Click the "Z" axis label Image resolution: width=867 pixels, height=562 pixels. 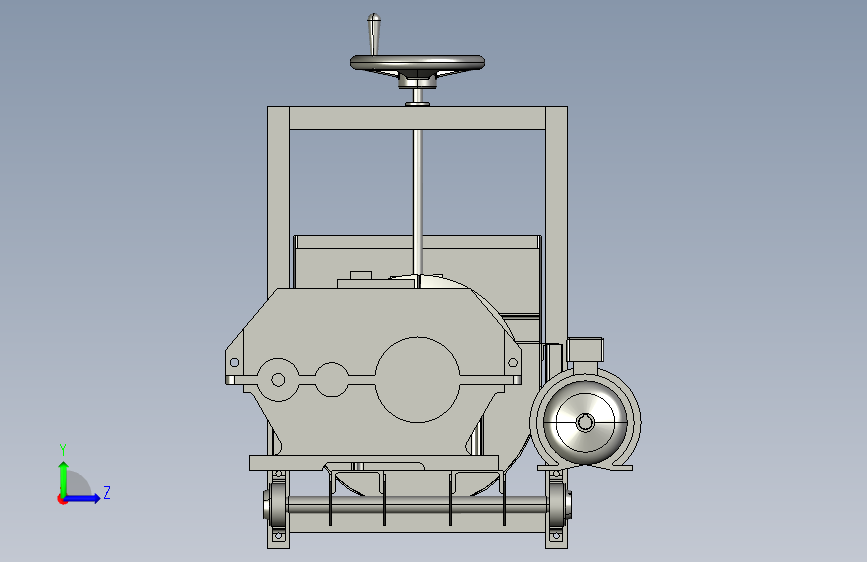(x=107, y=492)
